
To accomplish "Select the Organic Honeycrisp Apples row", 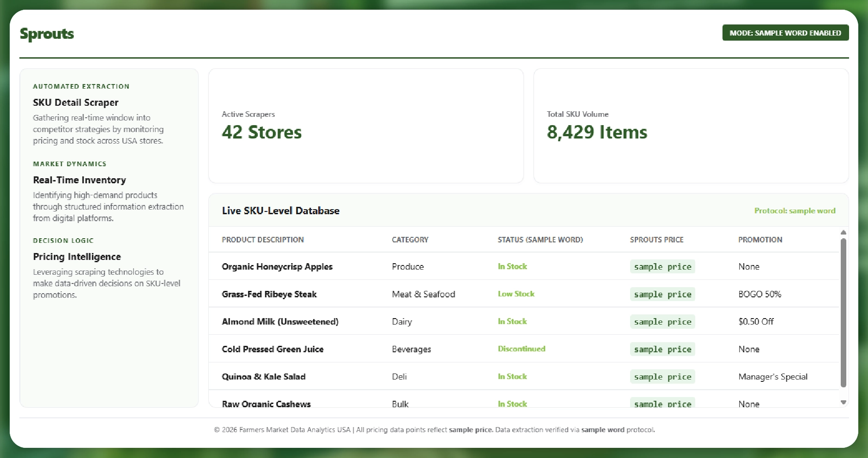I will (x=277, y=266).
